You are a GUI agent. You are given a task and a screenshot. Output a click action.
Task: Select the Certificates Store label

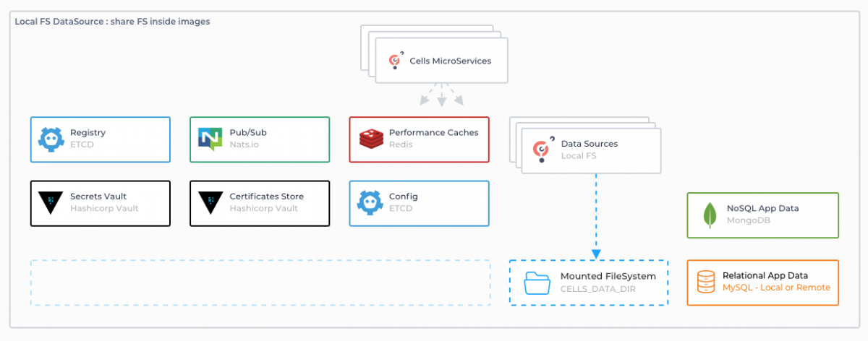(267, 197)
